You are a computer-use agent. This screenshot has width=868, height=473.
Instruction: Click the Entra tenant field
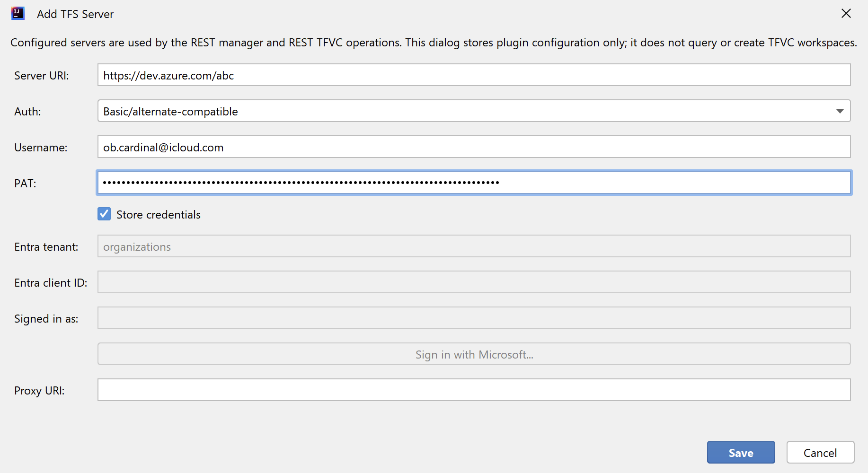click(474, 246)
